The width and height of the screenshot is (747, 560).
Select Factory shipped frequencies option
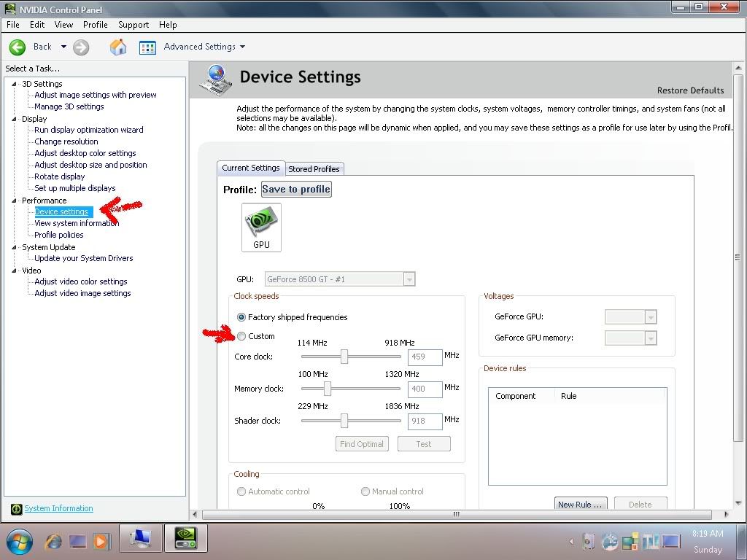[241, 317]
